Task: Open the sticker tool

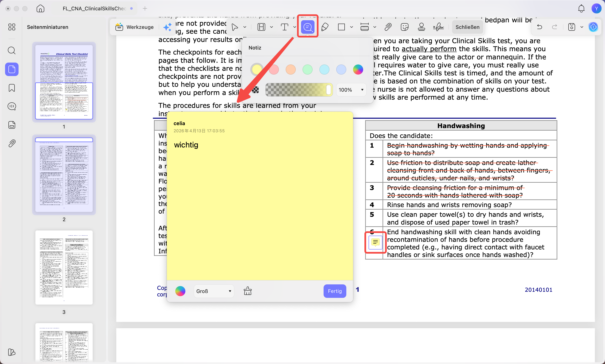Action: coord(404,27)
